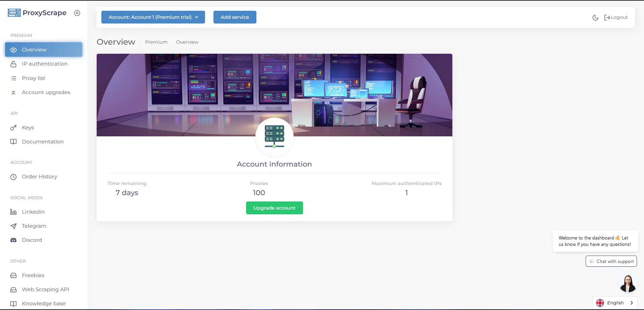This screenshot has height=310, width=644.
Task: Open Overview in the sidebar
Action: (44, 50)
